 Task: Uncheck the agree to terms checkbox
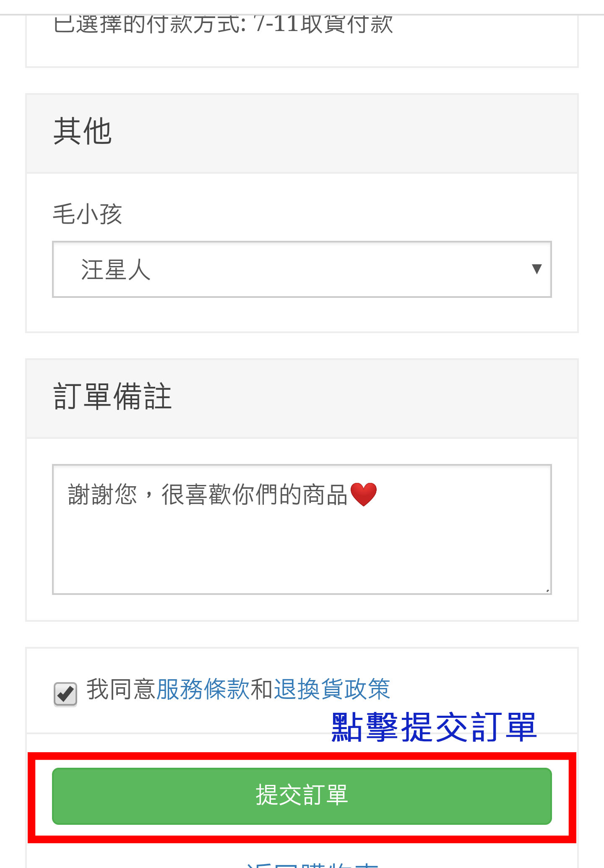(65, 694)
